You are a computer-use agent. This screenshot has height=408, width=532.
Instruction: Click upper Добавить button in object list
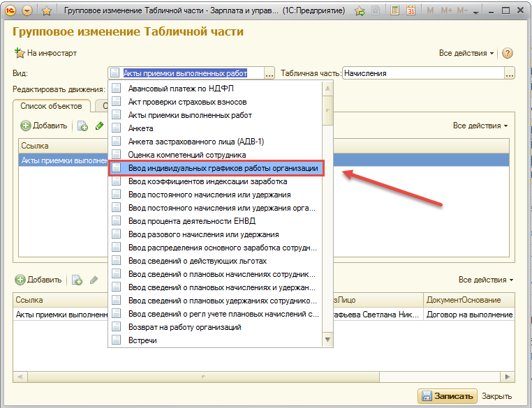(44, 126)
